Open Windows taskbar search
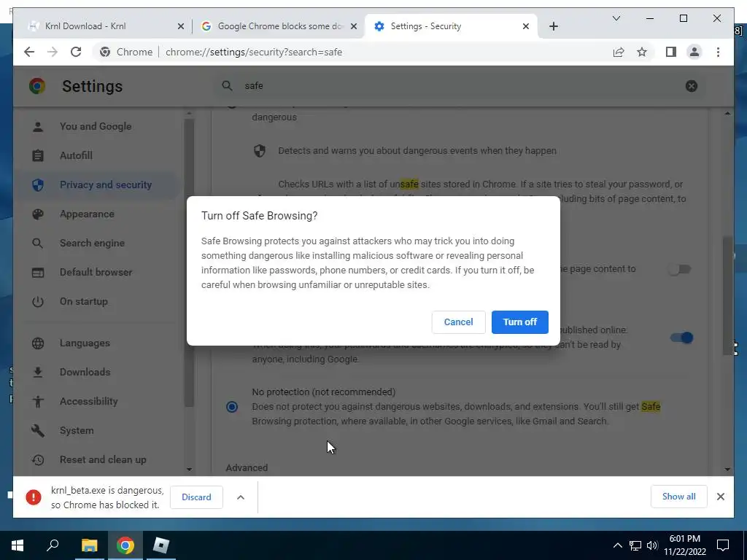The height and width of the screenshot is (560, 747). click(x=53, y=545)
